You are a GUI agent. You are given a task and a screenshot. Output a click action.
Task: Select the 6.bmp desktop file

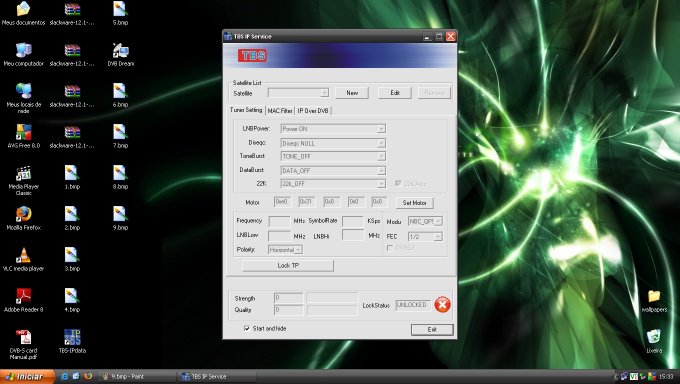coord(120,95)
